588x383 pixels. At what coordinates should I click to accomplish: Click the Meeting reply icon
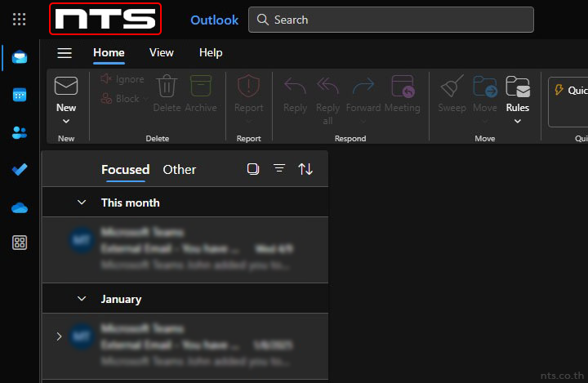403,87
